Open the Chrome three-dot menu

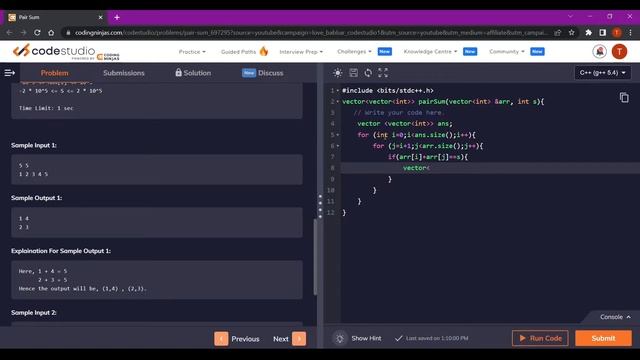(631, 33)
